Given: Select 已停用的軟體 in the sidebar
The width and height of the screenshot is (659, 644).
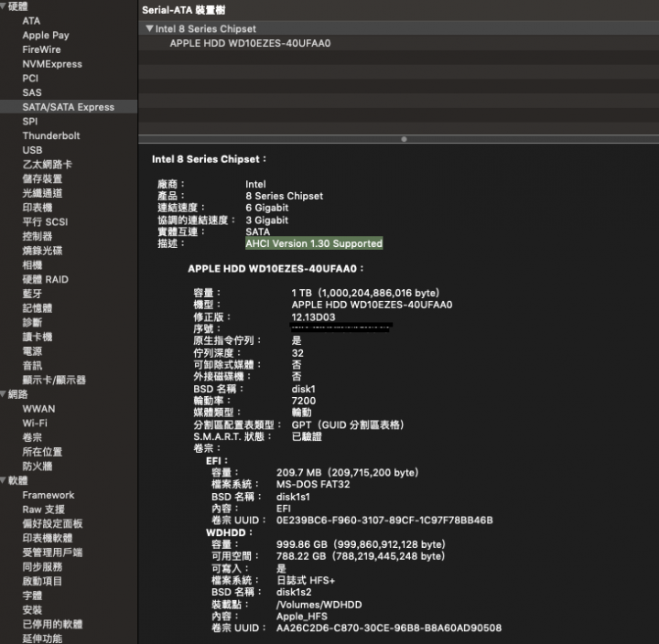Looking at the screenshot, I should click(x=52, y=624).
